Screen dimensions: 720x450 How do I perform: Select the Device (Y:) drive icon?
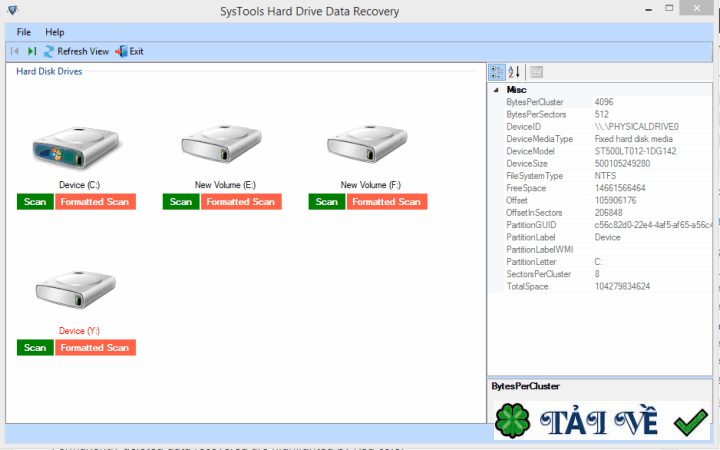click(76, 290)
